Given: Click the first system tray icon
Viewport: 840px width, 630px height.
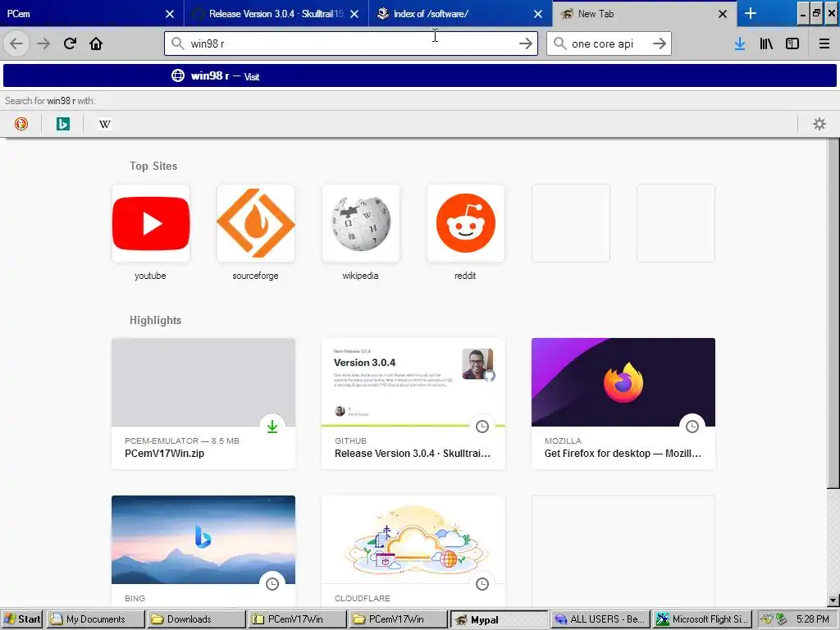Looking at the screenshot, I should pyautogui.click(x=767, y=619).
